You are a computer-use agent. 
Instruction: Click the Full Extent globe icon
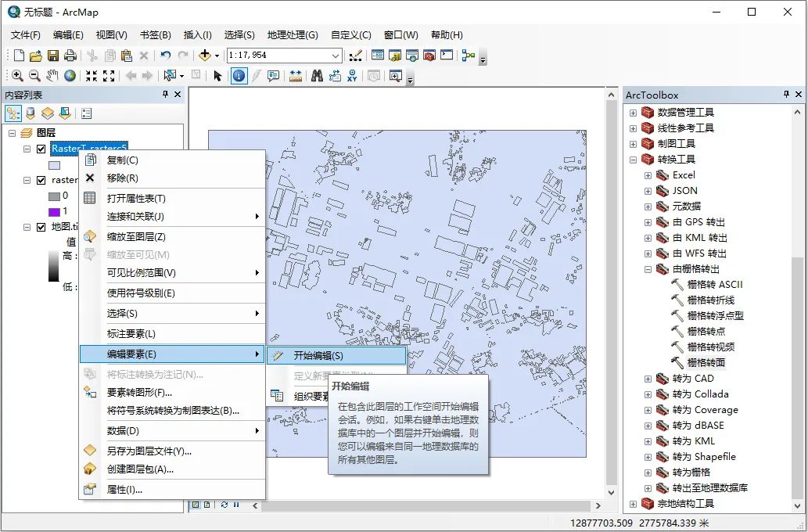pyautogui.click(x=70, y=76)
